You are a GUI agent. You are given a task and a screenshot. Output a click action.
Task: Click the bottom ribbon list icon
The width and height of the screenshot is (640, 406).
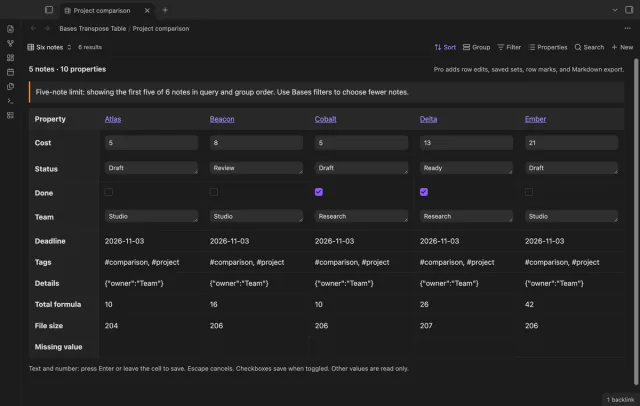pos(11,115)
